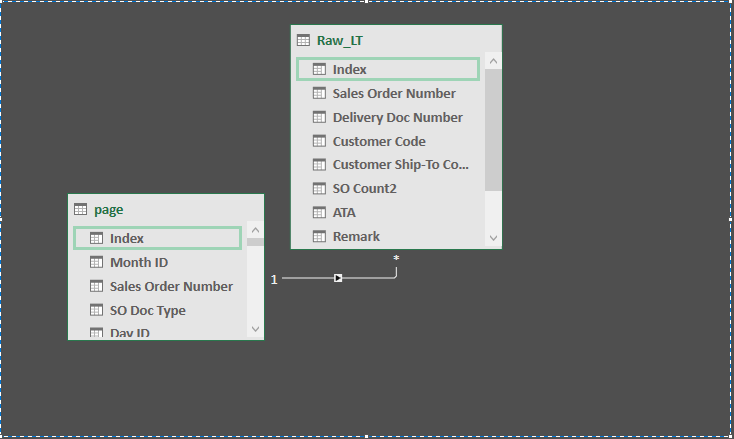Click Raw_LT scrollbar up arrow
This screenshot has height=439, width=734.
tap(493, 61)
